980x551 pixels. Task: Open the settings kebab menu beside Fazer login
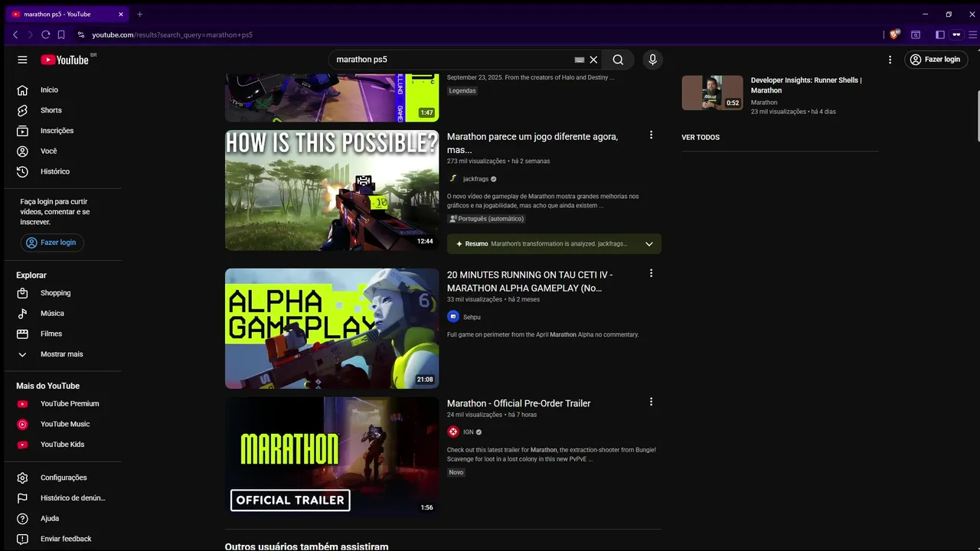[x=890, y=60]
